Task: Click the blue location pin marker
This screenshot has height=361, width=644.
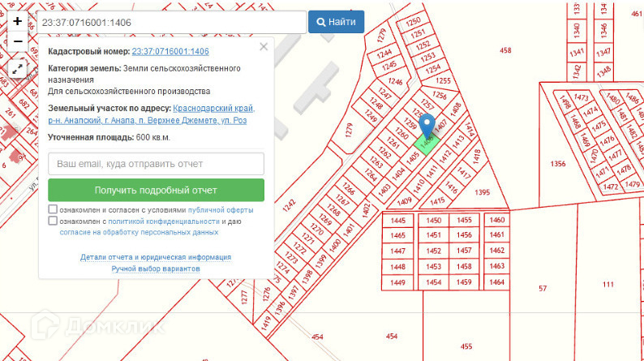Action: pos(427,126)
